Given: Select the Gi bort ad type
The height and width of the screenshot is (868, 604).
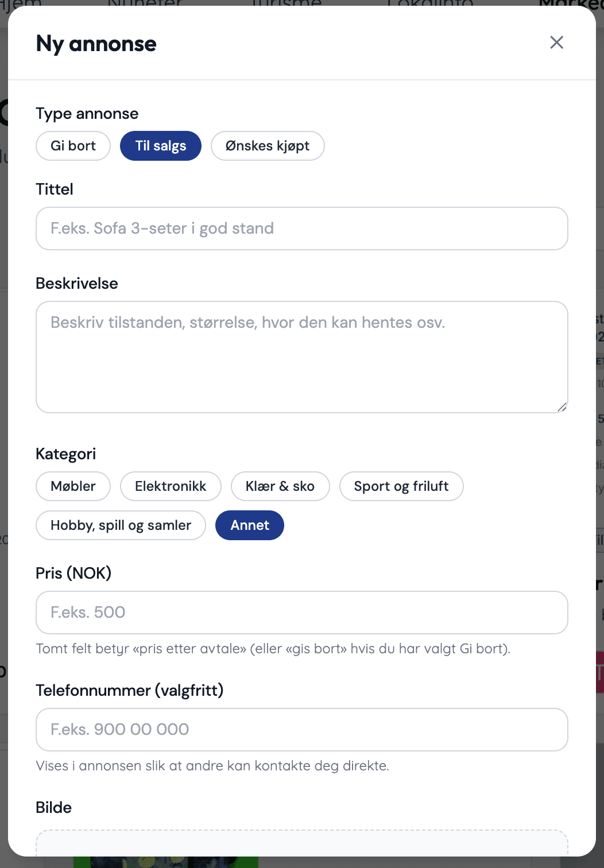Looking at the screenshot, I should coord(73,146).
